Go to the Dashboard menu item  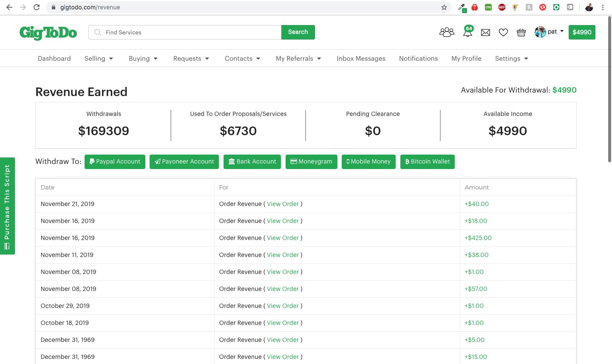click(x=54, y=59)
